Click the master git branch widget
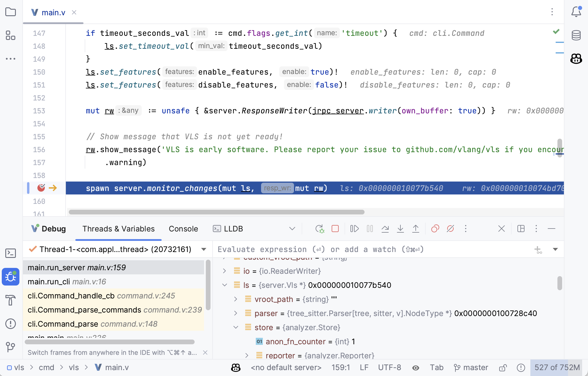The height and width of the screenshot is (376, 588). tap(471, 368)
